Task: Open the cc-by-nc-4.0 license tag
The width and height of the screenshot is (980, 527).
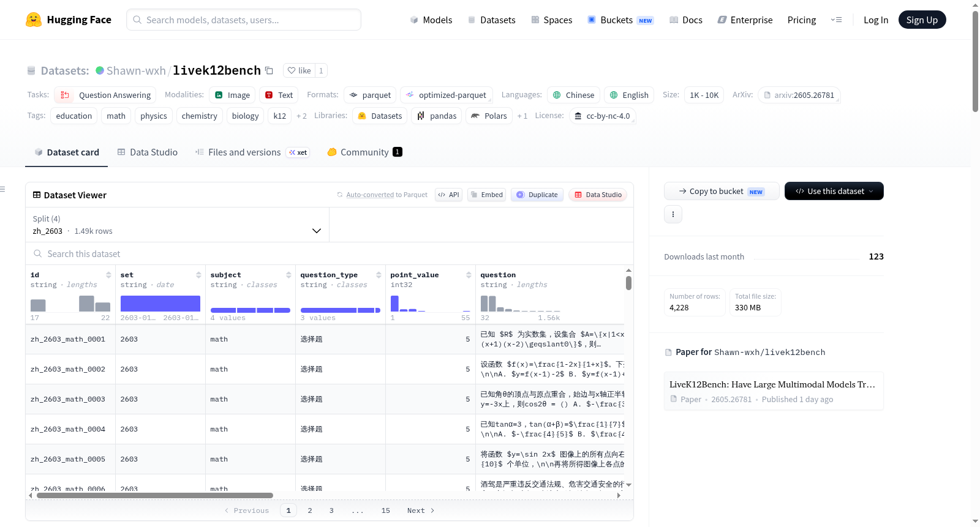Action: [602, 116]
